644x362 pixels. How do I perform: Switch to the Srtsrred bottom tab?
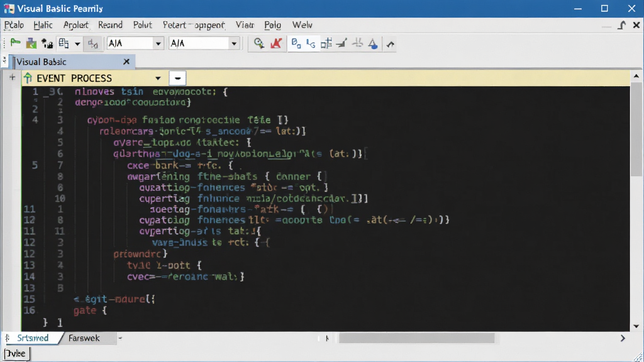33,337
